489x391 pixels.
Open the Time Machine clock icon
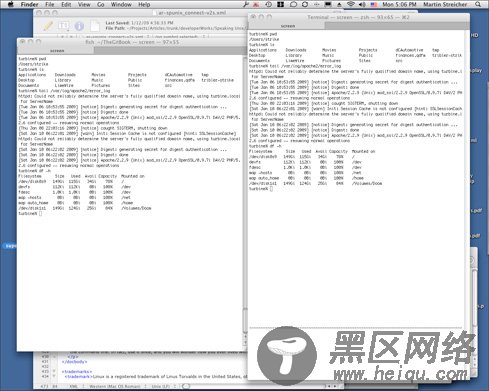[268, 4]
